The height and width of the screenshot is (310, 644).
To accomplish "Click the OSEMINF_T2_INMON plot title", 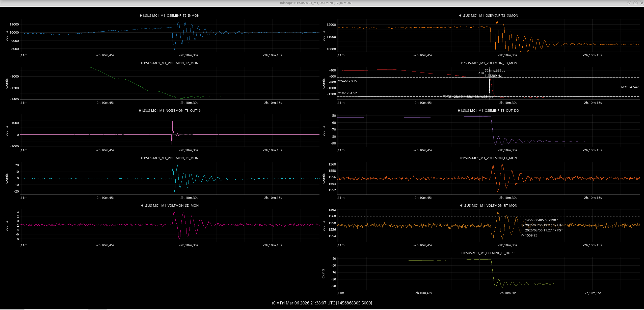I will pos(170,16).
